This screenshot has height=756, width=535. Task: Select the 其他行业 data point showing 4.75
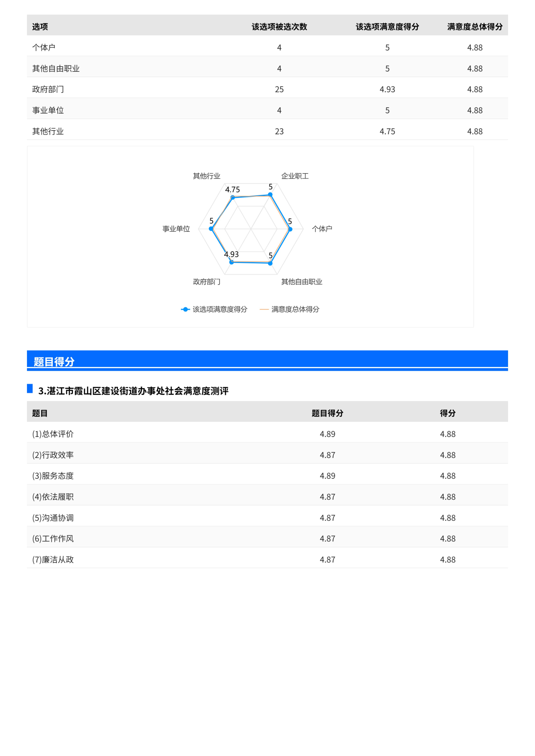pyautogui.click(x=233, y=198)
